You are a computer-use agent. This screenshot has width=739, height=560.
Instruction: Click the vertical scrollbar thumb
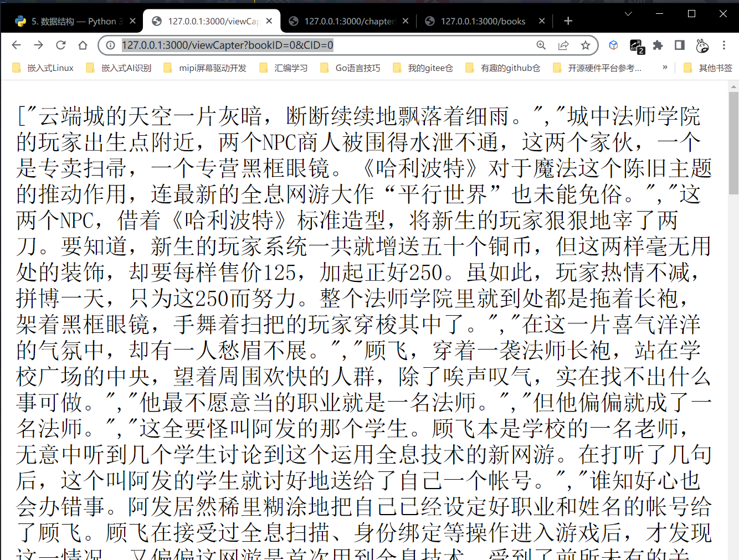733,143
